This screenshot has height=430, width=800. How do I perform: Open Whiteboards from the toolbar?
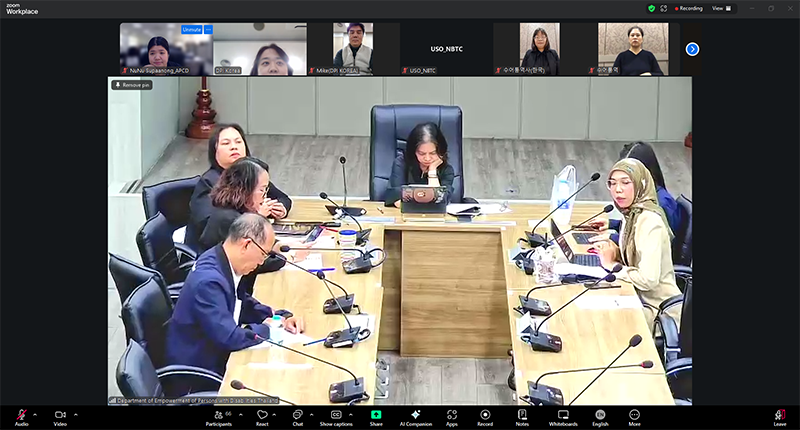tap(563, 415)
